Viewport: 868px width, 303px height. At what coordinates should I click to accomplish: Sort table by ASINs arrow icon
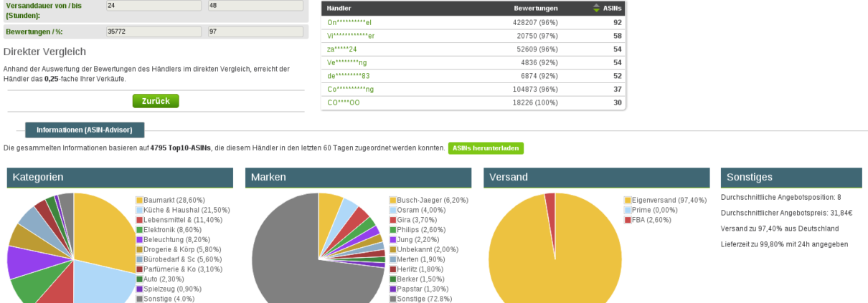(x=596, y=9)
